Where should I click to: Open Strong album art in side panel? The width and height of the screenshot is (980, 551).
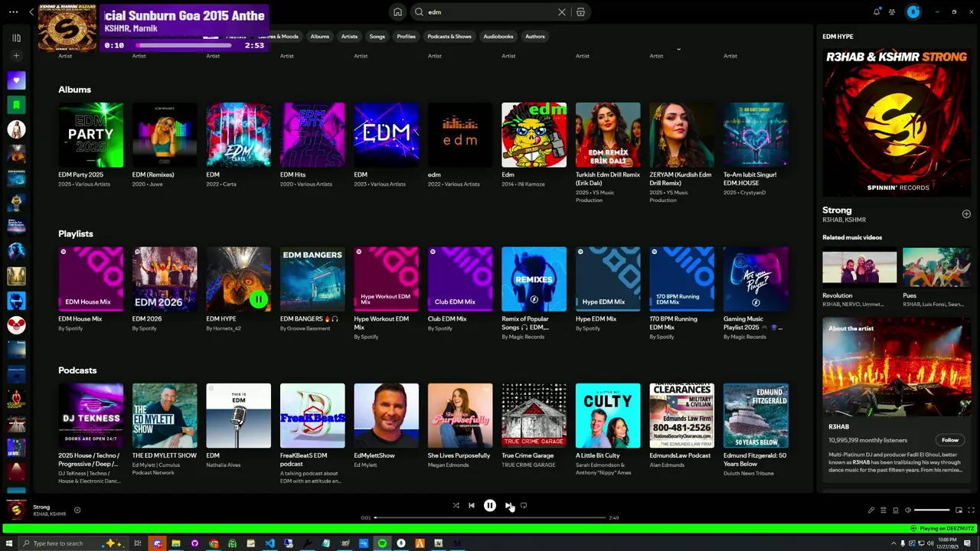tap(897, 122)
